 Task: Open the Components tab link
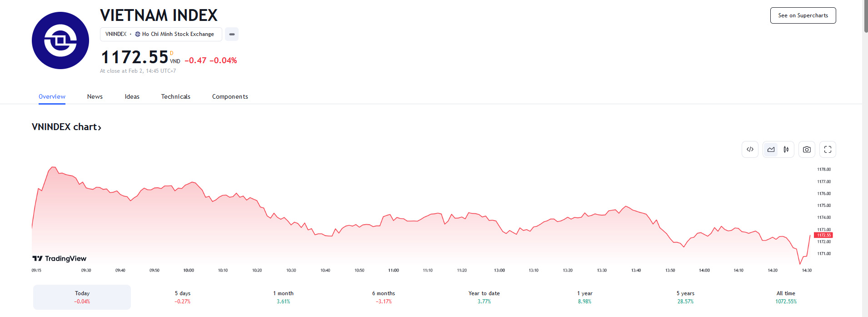[x=230, y=96]
